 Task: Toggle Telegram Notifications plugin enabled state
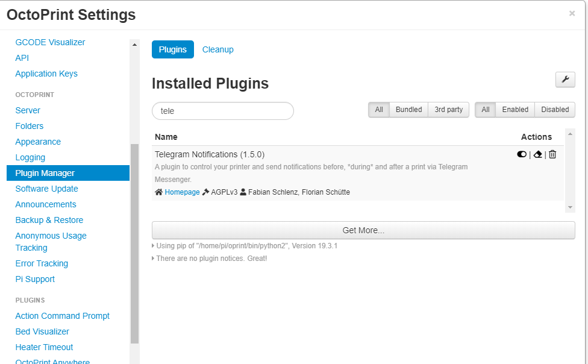522,154
